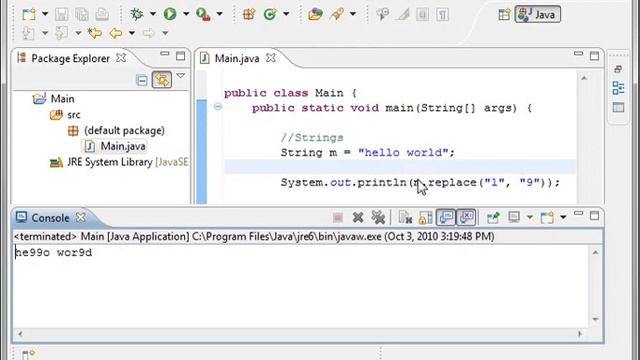Click the Next Annotation icon

(28, 33)
